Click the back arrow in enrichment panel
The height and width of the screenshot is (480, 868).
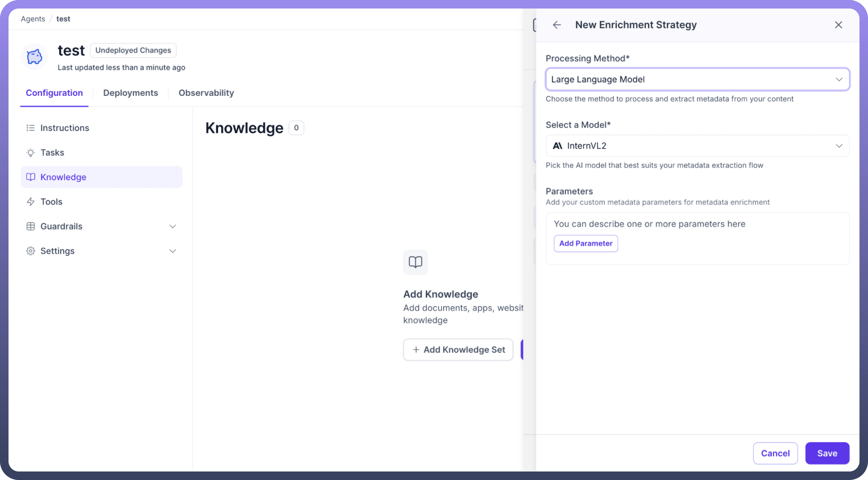pos(557,25)
